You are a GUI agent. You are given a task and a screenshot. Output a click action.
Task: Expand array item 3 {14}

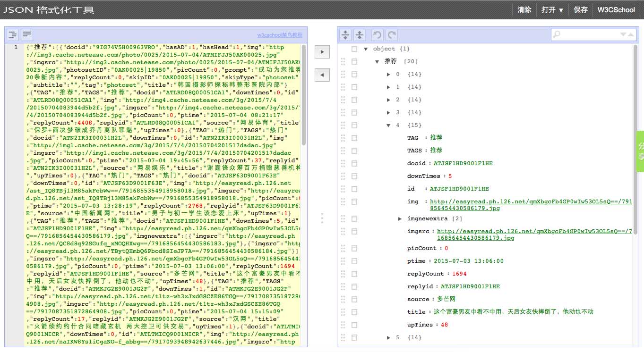(388, 112)
